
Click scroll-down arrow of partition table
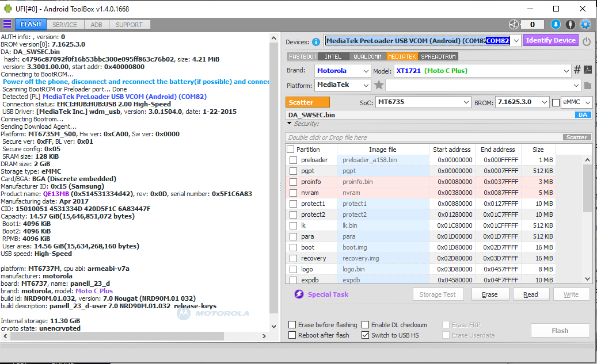click(587, 279)
